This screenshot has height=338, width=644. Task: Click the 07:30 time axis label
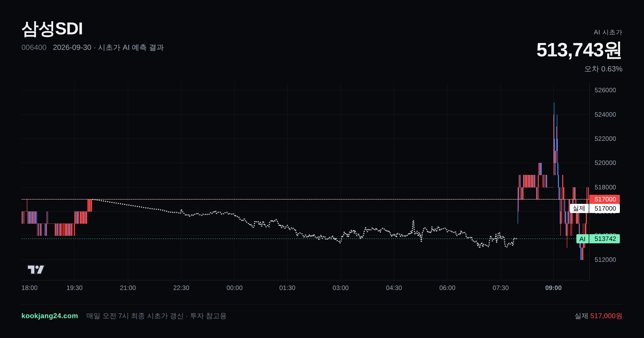tap(501, 288)
